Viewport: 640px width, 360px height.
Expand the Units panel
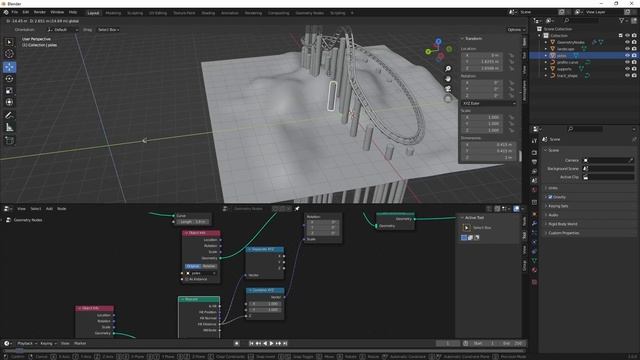click(x=553, y=188)
